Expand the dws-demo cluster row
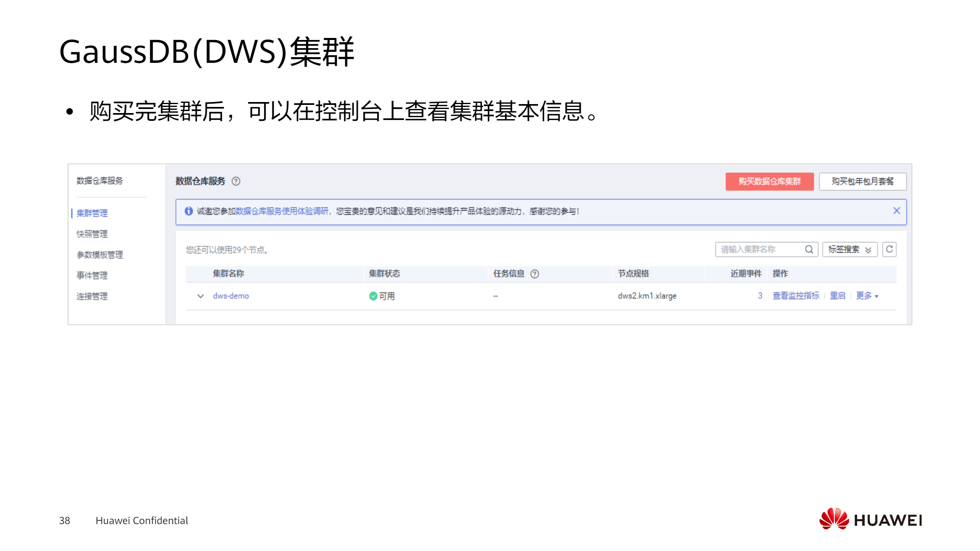The image size is (980, 551). 200,296
